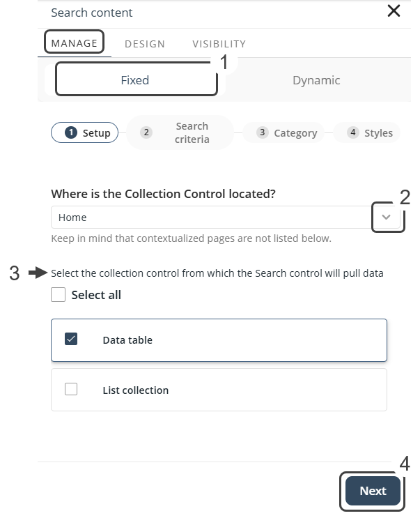Close the Search content panel
Screen dimensions: 420x518
coord(394,11)
